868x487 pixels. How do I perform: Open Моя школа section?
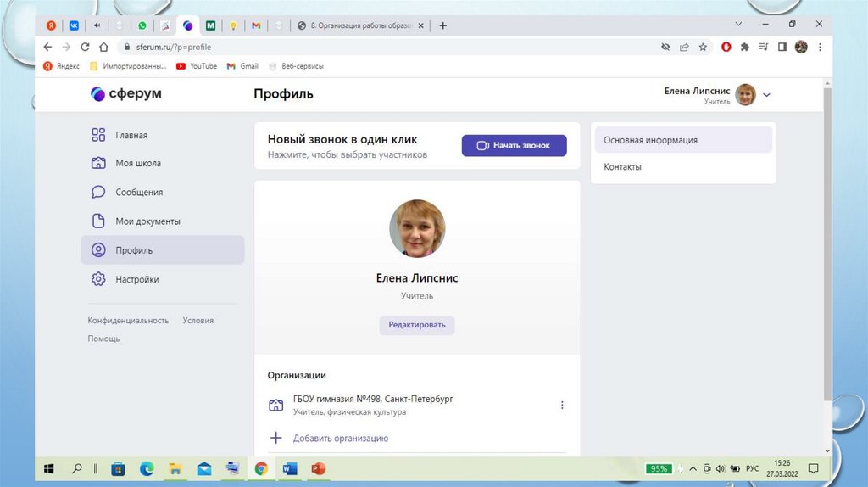pos(137,163)
